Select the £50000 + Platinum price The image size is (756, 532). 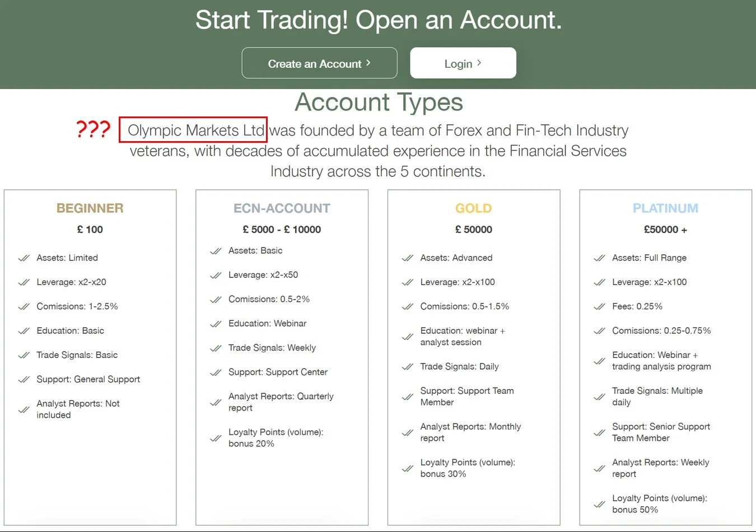(665, 230)
